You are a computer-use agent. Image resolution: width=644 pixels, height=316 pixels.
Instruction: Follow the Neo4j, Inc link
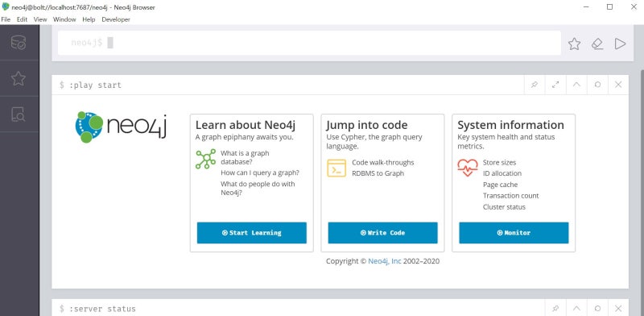coord(385,261)
